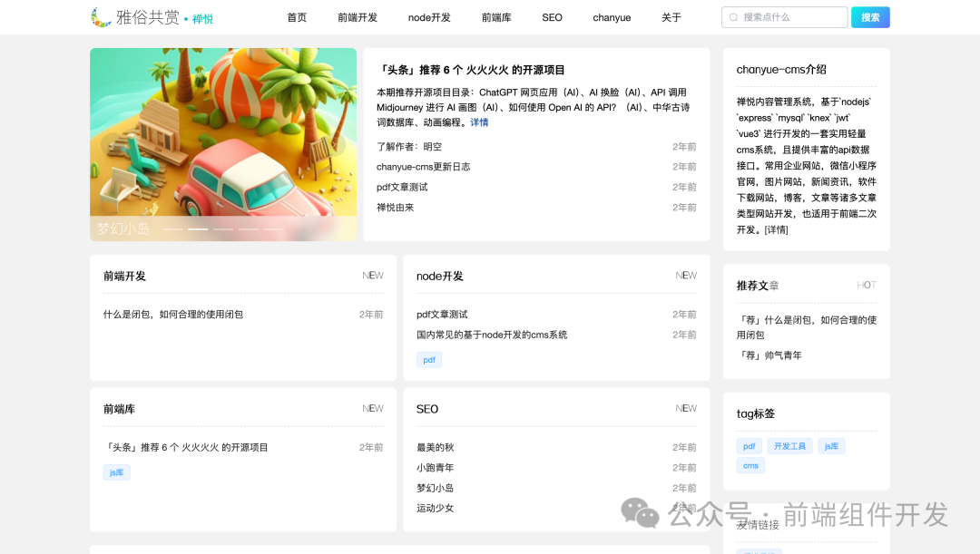Screen dimensions: 980x554
Task: Open node开发 section heading
Action: 439,276
